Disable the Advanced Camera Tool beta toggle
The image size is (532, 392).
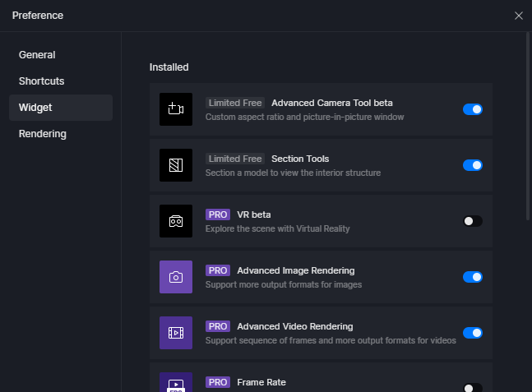coord(473,109)
